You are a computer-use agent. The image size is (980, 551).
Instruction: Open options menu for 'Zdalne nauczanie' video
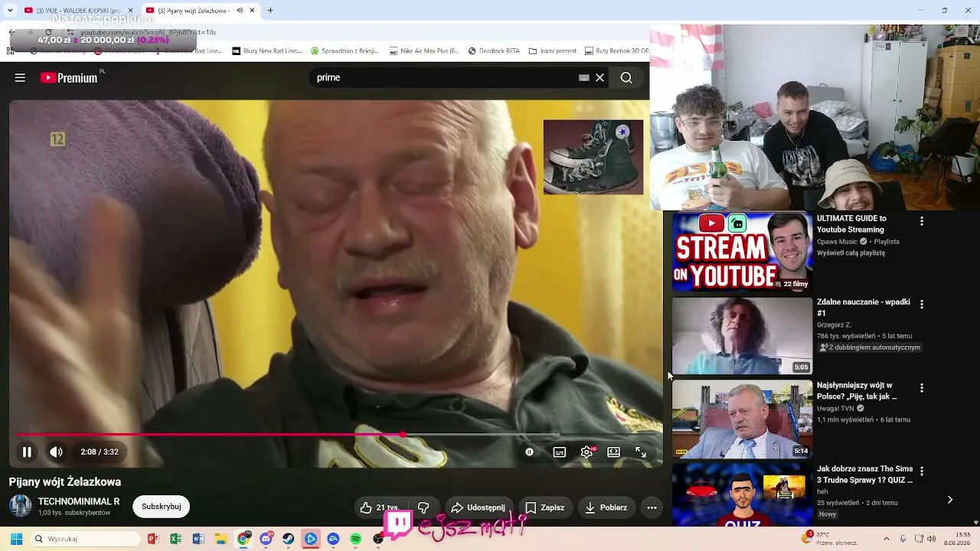pyautogui.click(x=922, y=305)
